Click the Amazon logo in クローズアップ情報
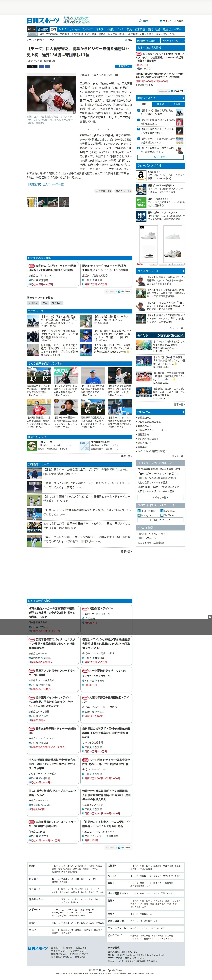 tap(141, 175)
